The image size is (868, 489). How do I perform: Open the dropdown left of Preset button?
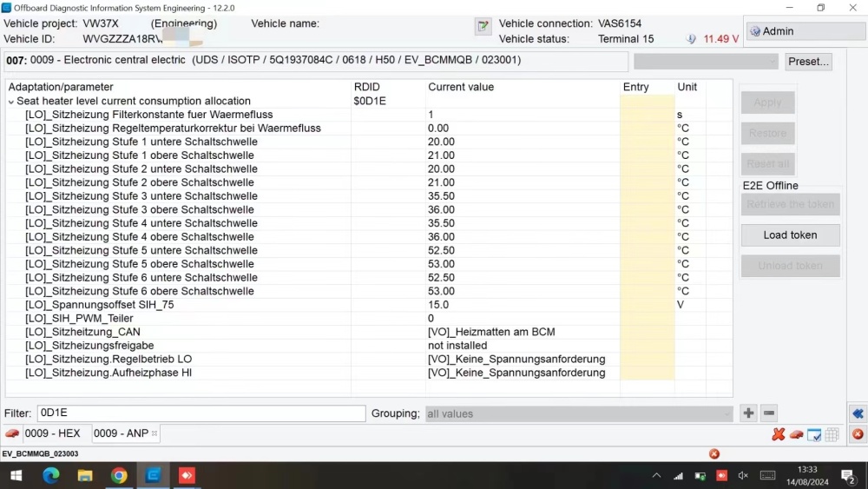(x=706, y=62)
